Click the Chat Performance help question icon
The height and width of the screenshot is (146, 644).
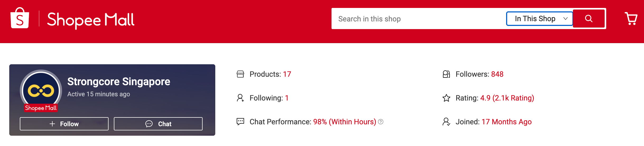pyautogui.click(x=381, y=122)
